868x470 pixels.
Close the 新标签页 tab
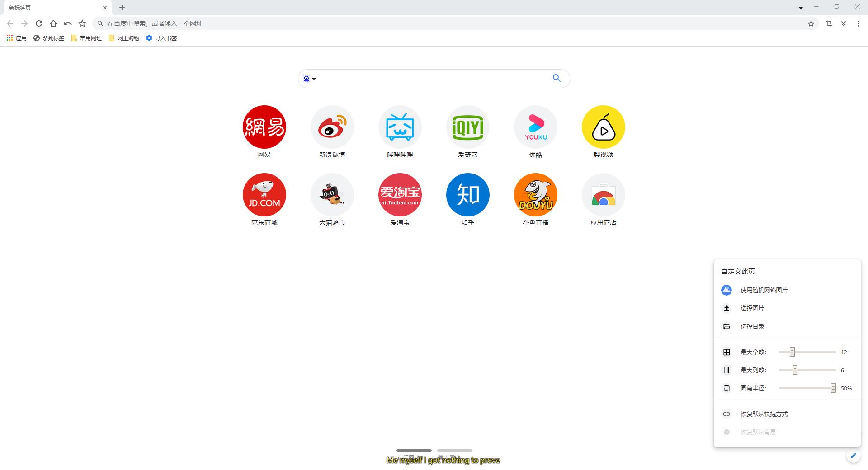point(105,8)
